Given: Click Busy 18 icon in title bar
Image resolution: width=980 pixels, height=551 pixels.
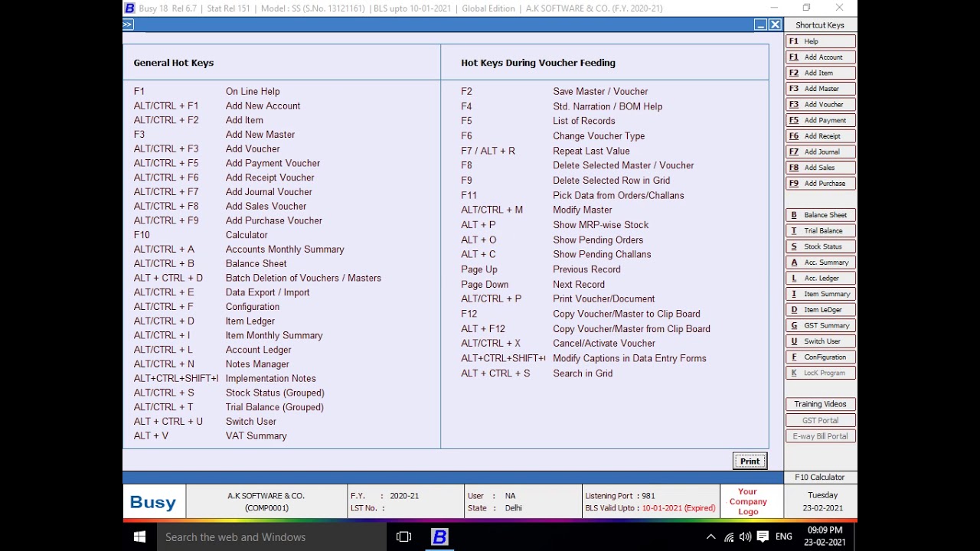Looking at the screenshot, I should point(129,8).
